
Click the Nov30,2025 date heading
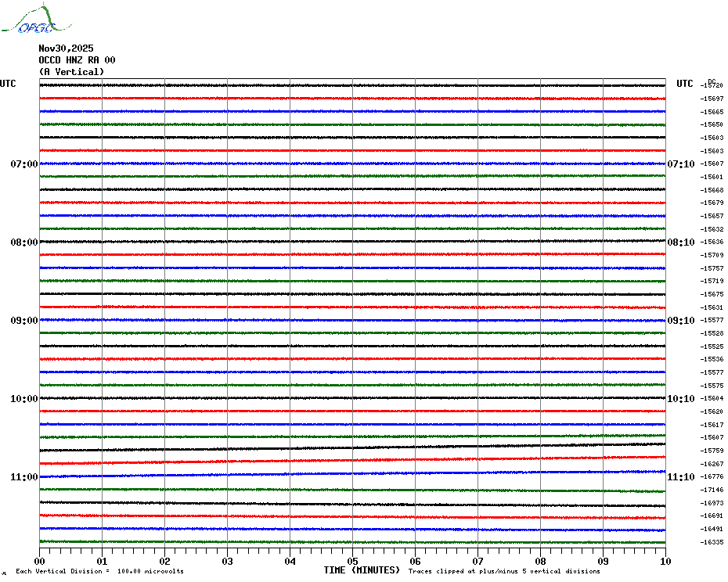coord(66,48)
